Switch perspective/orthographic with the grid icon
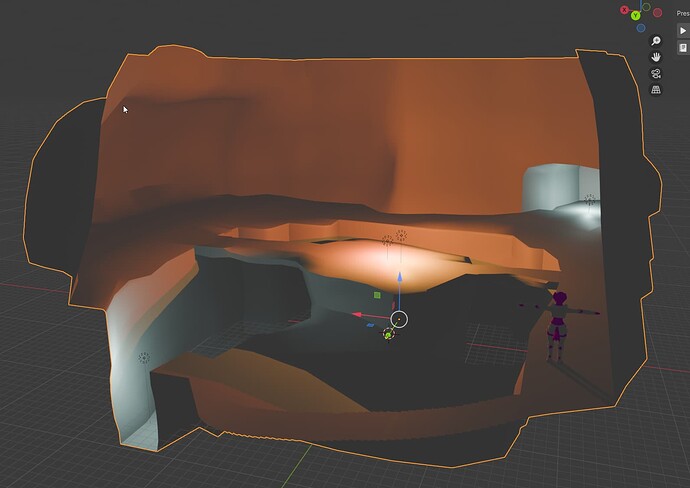This screenshot has height=488, width=690. [656, 90]
